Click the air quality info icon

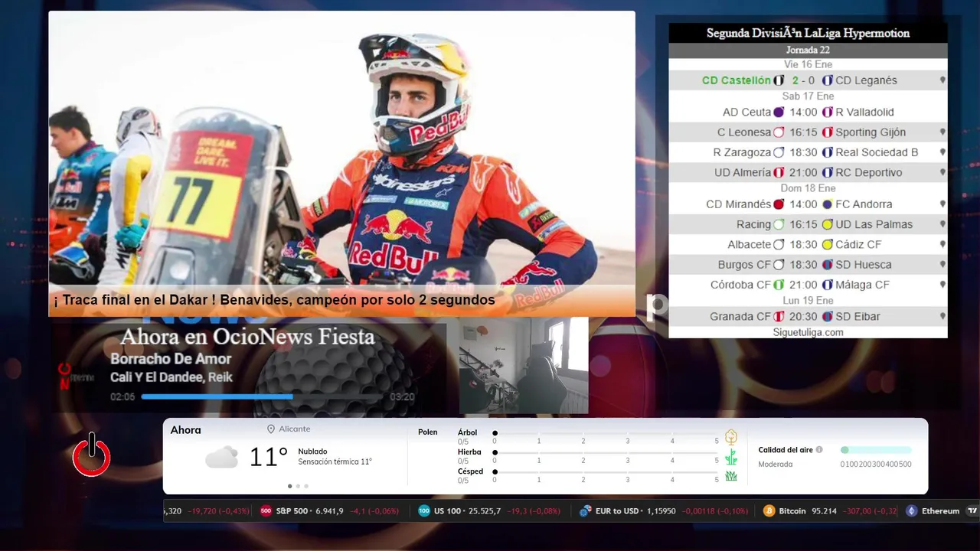pyautogui.click(x=819, y=450)
